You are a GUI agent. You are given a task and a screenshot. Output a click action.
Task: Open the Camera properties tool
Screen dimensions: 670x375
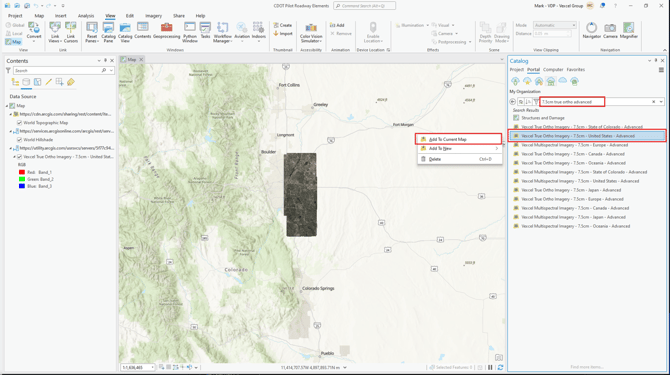[x=610, y=31]
